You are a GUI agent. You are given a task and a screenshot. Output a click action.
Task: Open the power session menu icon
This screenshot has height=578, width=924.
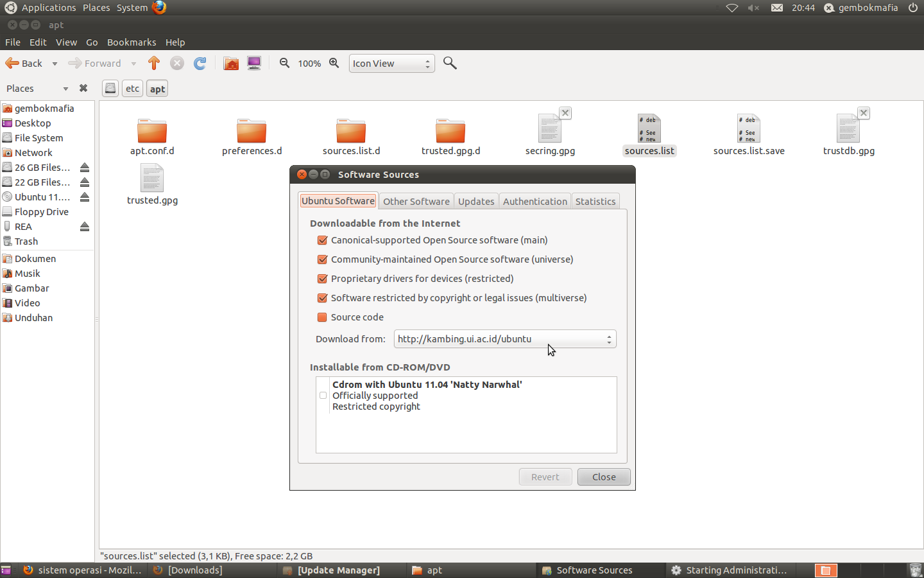(x=913, y=8)
